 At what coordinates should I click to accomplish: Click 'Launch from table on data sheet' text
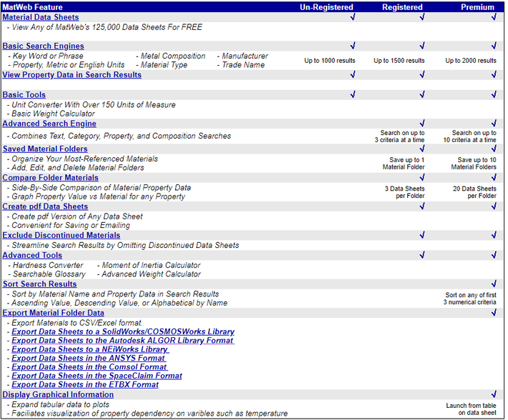click(x=471, y=409)
